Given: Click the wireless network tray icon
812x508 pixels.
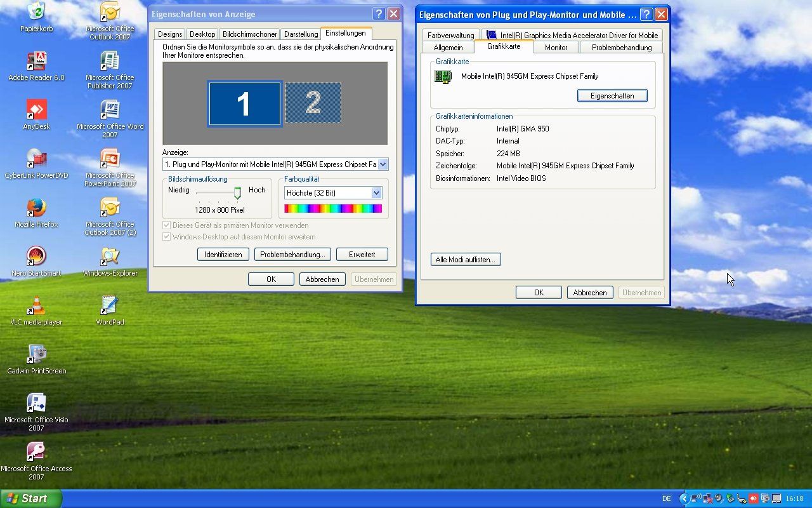Looking at the screenshot, I should tap(696, 498).
